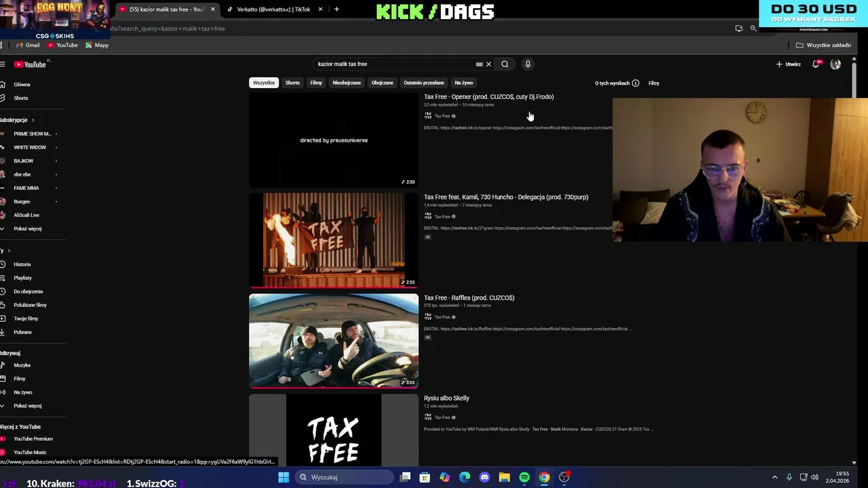
Task: Open Spotify from the taskbar
Action: (x=524, y=477)
